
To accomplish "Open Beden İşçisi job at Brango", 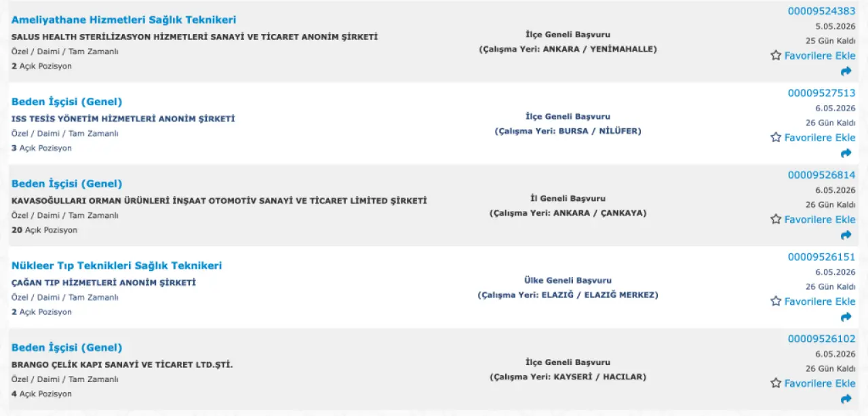I will click(x=66, y=348).
